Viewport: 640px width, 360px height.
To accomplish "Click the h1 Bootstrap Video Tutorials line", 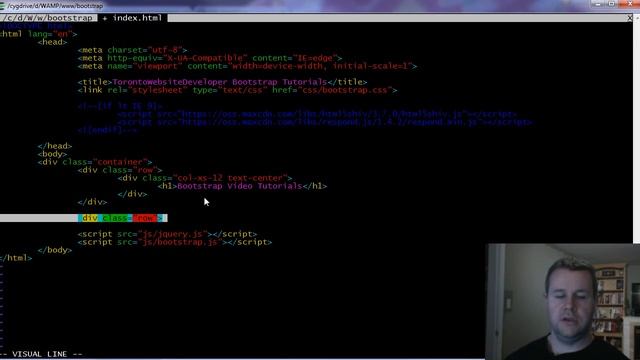I will [x=242, y=186].
